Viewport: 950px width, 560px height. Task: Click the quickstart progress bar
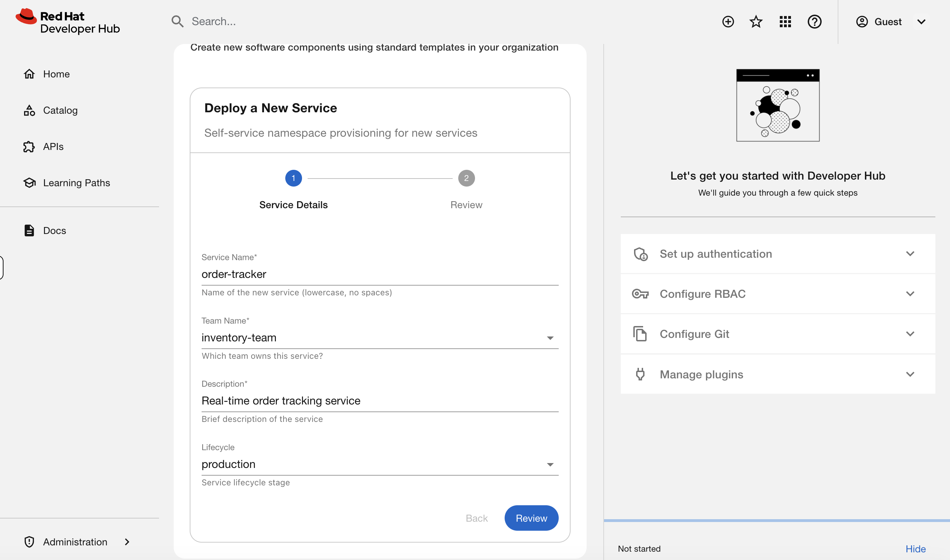coord(777,520)
